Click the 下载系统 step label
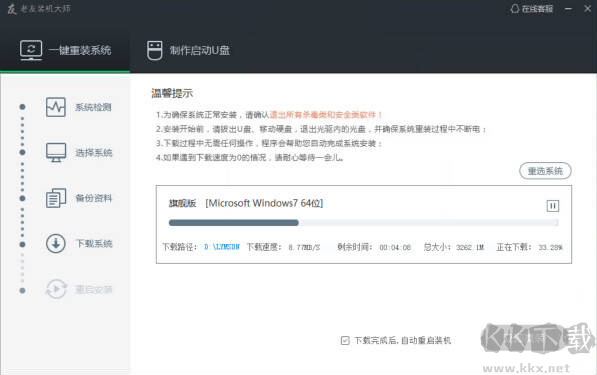The image size is (597, 375). 94,244
